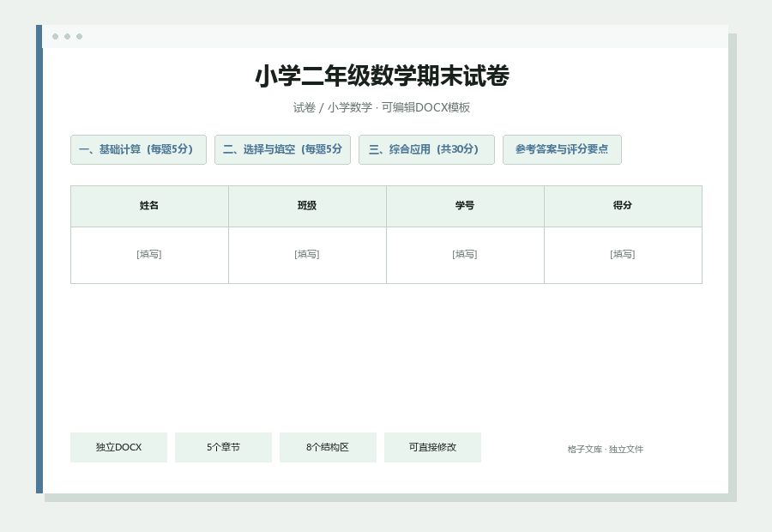The image size is (772, 532).
Task: Click the [填写] cell under 得分
Action: 623,255
